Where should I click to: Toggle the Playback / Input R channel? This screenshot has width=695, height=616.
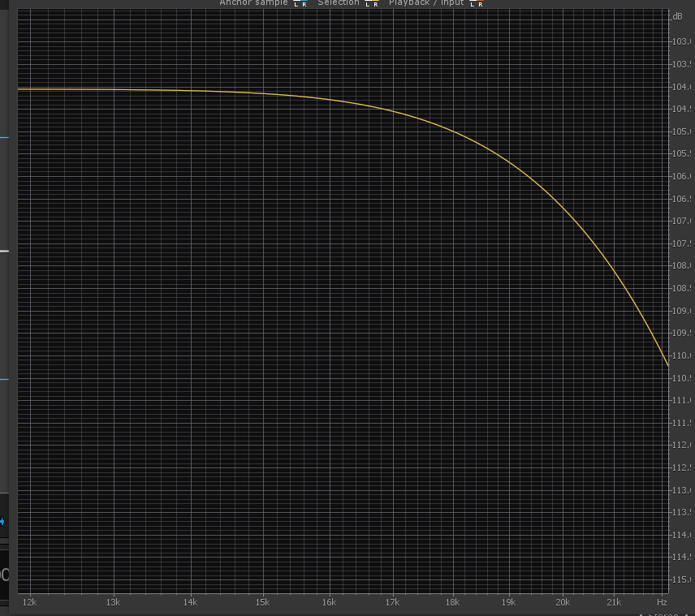(480, 3)
